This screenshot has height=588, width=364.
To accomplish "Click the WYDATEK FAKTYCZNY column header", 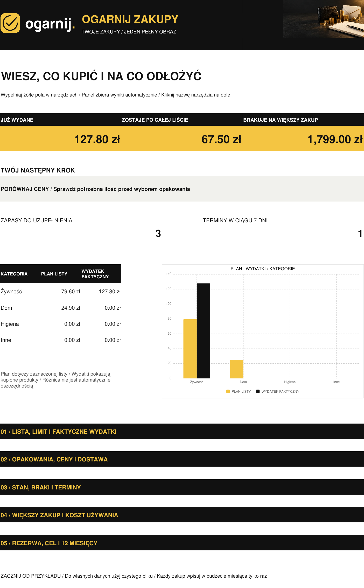I will [x=95, y=274].
